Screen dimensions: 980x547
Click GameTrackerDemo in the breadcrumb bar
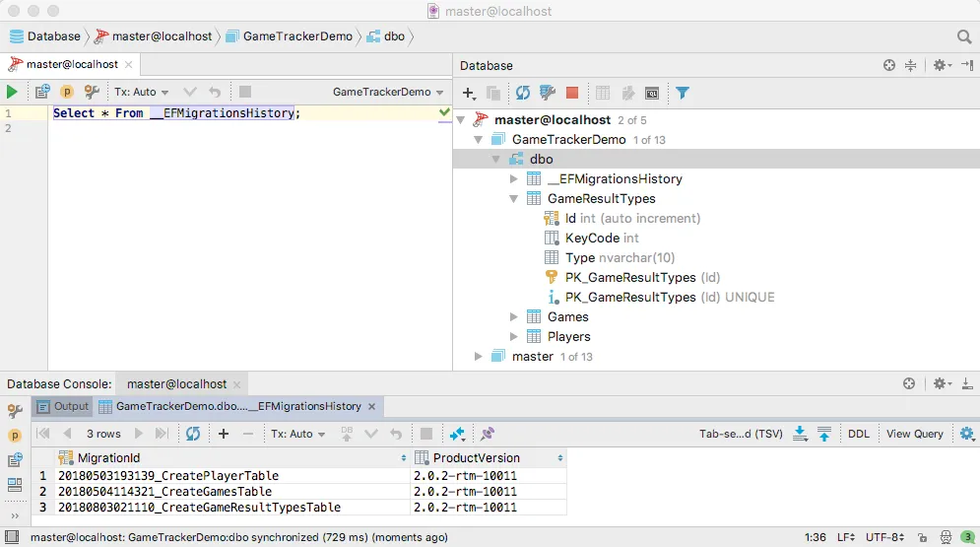pos(290,36)
